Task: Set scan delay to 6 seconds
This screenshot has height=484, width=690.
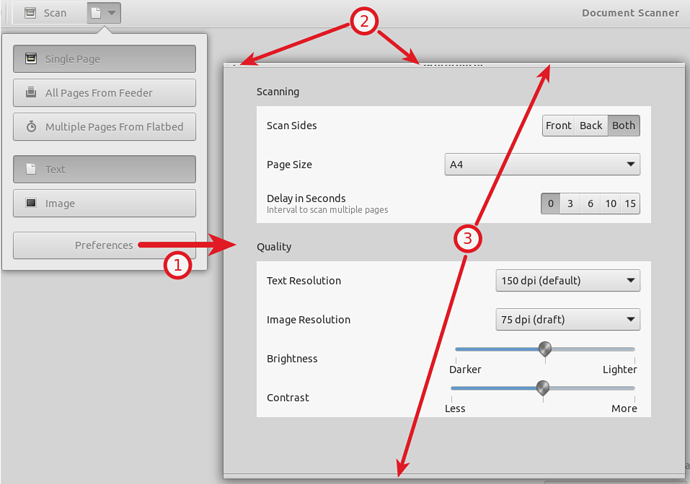Action: click(x=591, y=204)
